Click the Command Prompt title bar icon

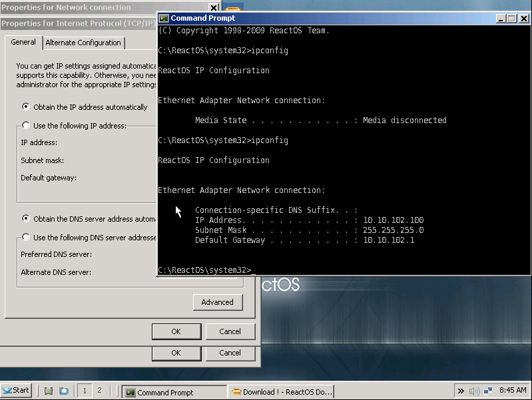[164, 19]
